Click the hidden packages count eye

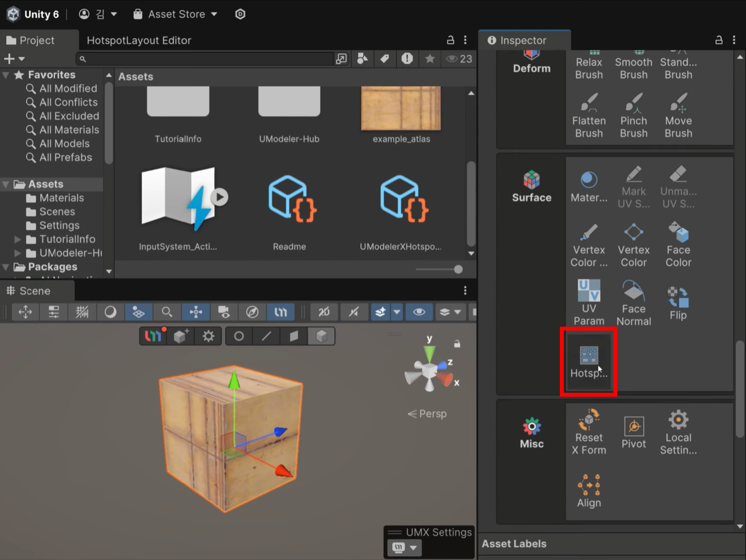point(459,59)
